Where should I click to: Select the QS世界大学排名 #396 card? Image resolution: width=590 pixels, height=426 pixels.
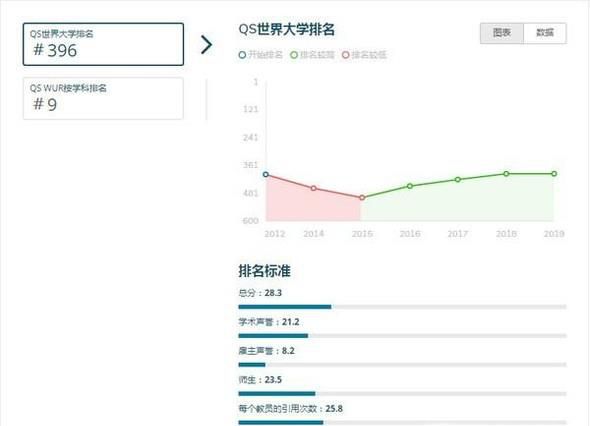point(103,44)
